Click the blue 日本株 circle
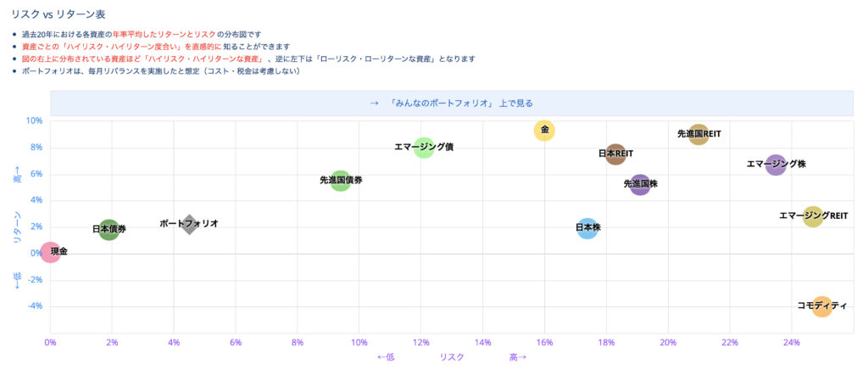Screen dimensions: 868x387 coord(587,228)
